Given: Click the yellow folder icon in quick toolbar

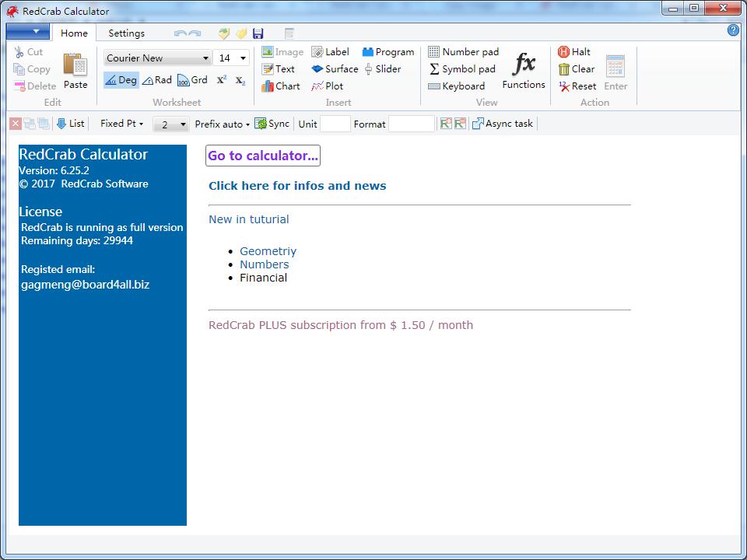Looking at the screenshot, I should 241,33.
